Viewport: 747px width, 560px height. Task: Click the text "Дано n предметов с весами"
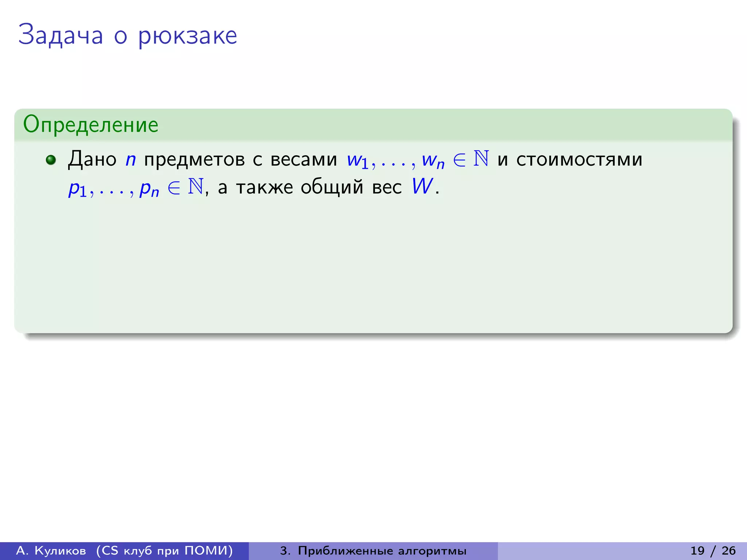coord(202,159)
